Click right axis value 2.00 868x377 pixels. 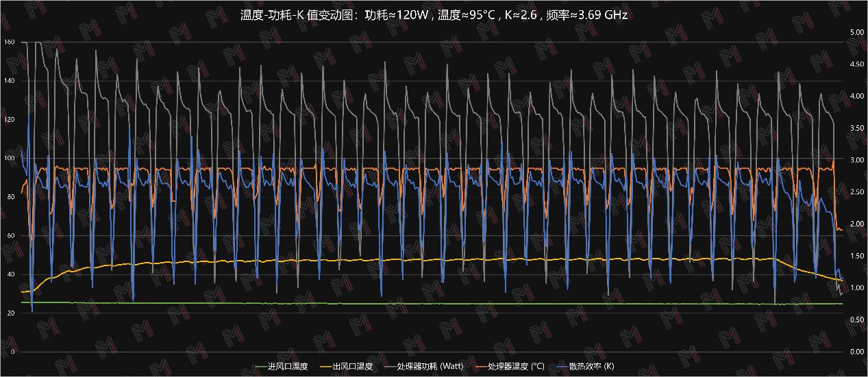point(856,224)
